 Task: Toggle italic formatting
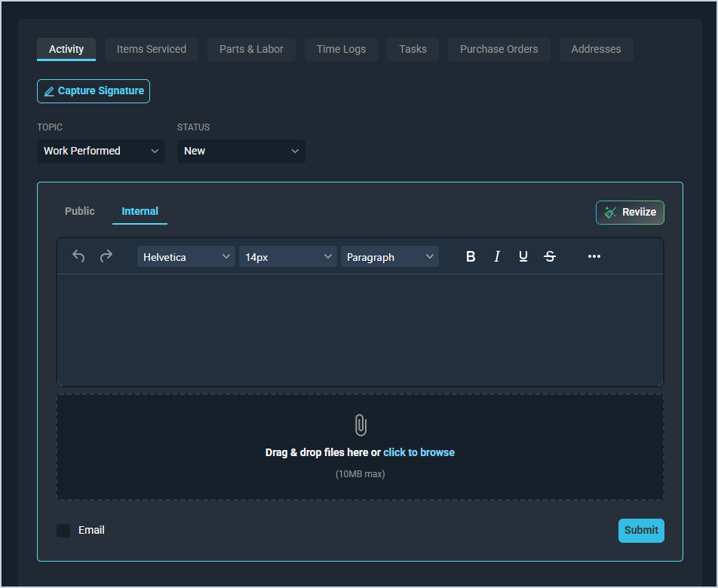tap(497, 256)
